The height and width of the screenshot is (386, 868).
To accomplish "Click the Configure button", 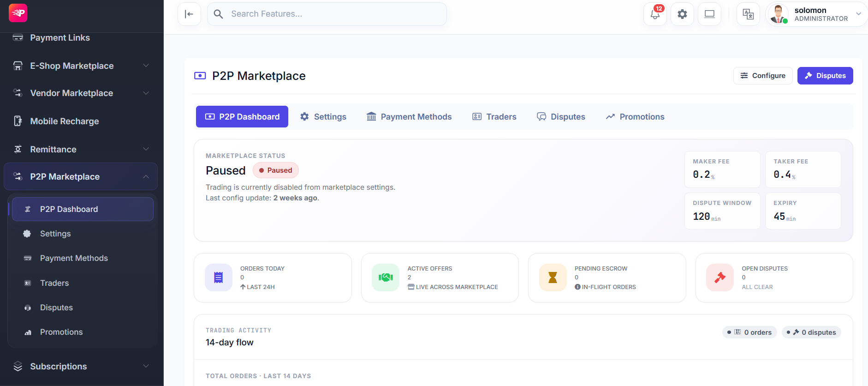I will [763, 76].
